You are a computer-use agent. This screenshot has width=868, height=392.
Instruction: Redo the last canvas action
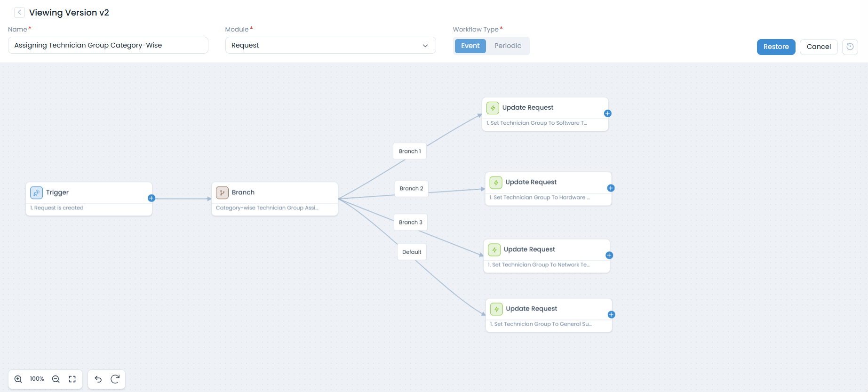coord(115,379)
